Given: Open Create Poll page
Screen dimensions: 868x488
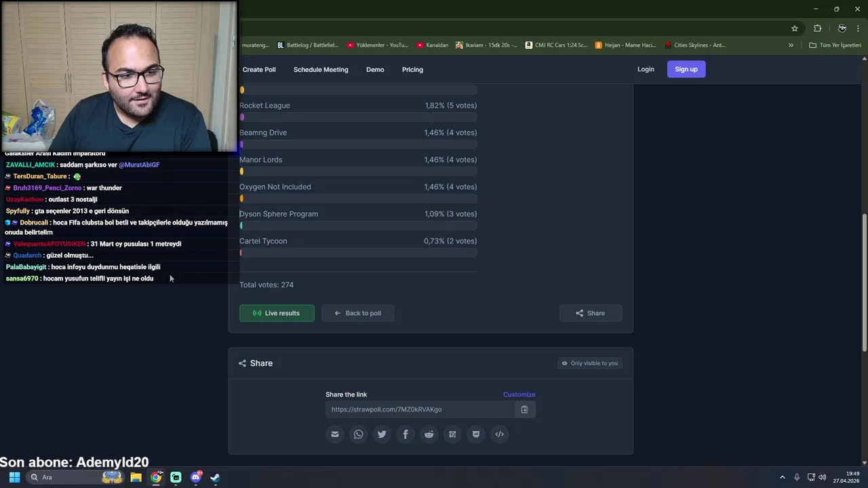Looking at the screenshot, I should click(x=259, y=70).
